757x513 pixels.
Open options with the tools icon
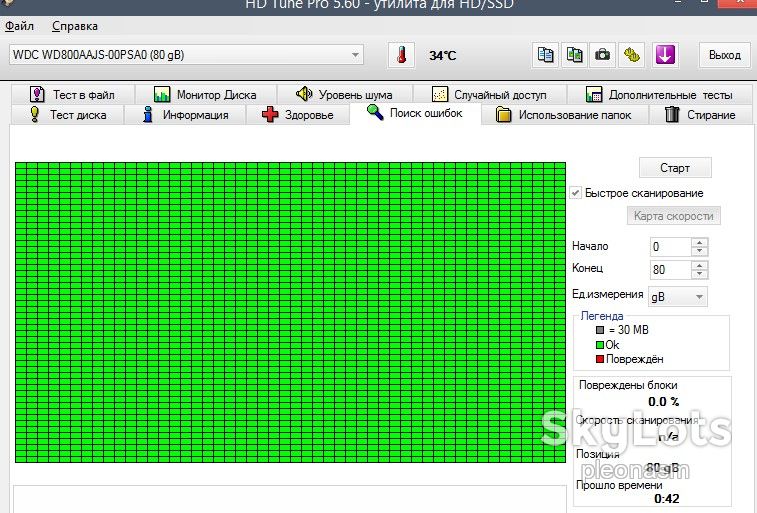point(631,55)
